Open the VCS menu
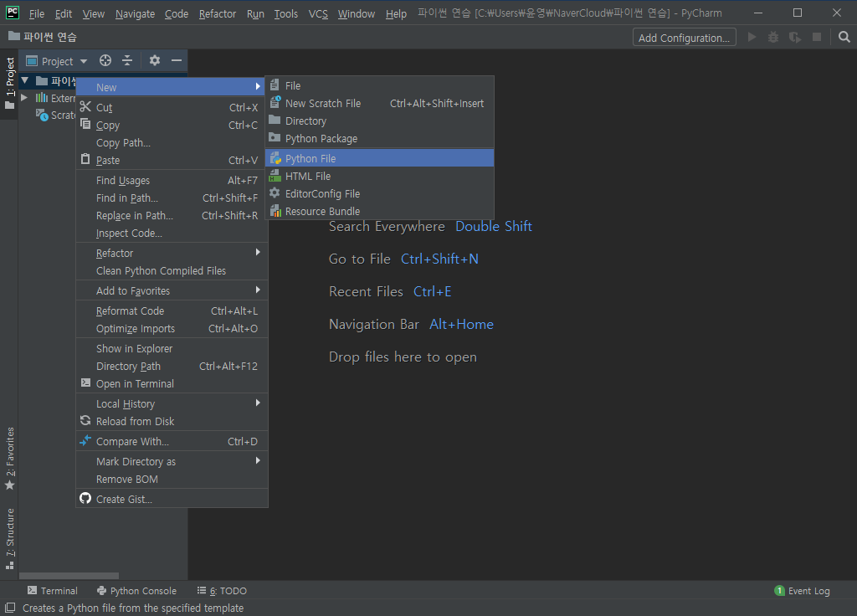The height and width of the screenshot is (616, 857). point(318,13)
